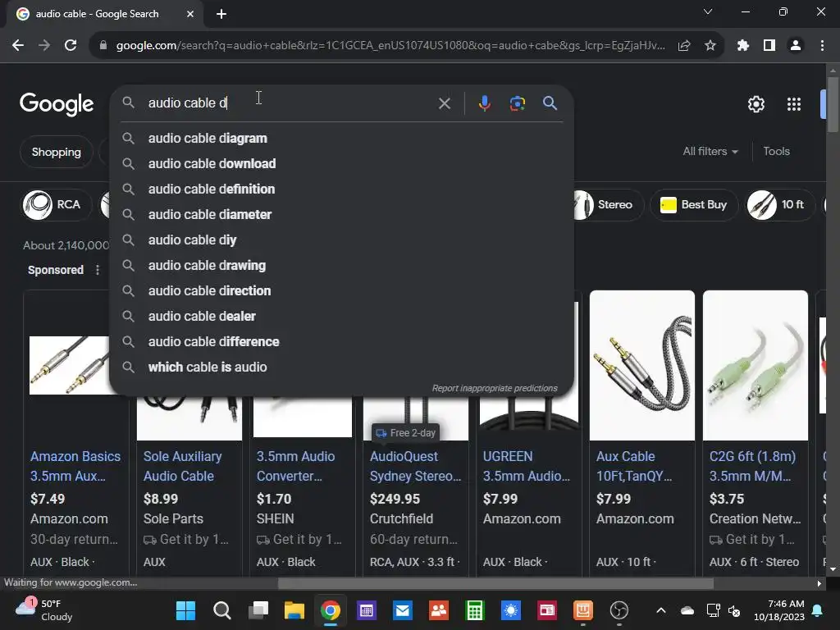The width and height of the screenshot is (840, 630).
Task: Click the Tools button
Action: [x=776, y=152]
